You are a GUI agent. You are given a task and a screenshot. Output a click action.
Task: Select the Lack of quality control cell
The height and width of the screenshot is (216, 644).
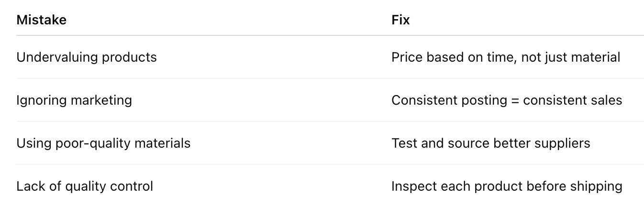tap(85, 186)
